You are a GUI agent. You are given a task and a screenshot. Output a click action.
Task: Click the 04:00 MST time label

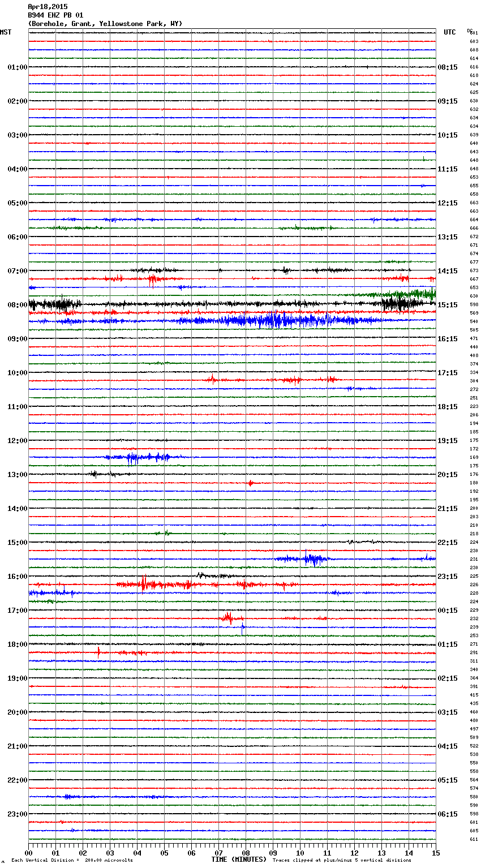18,169
